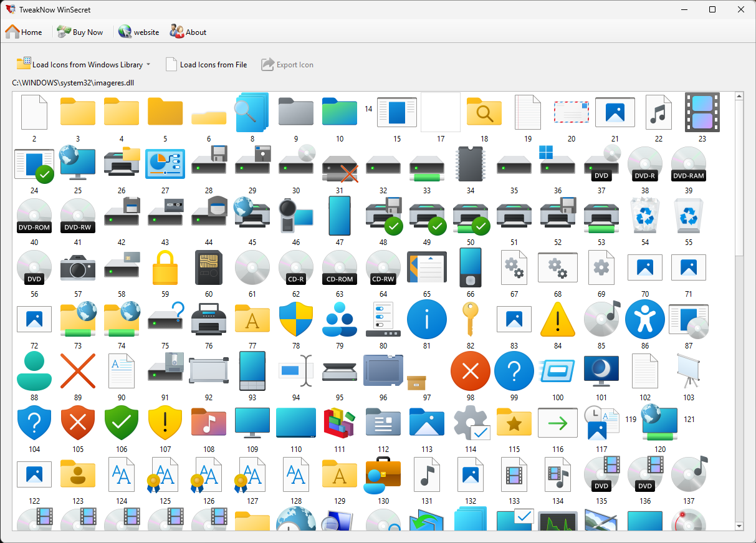
Task: Select the accessibility person icon 86
Action: [x=645, y=319]
